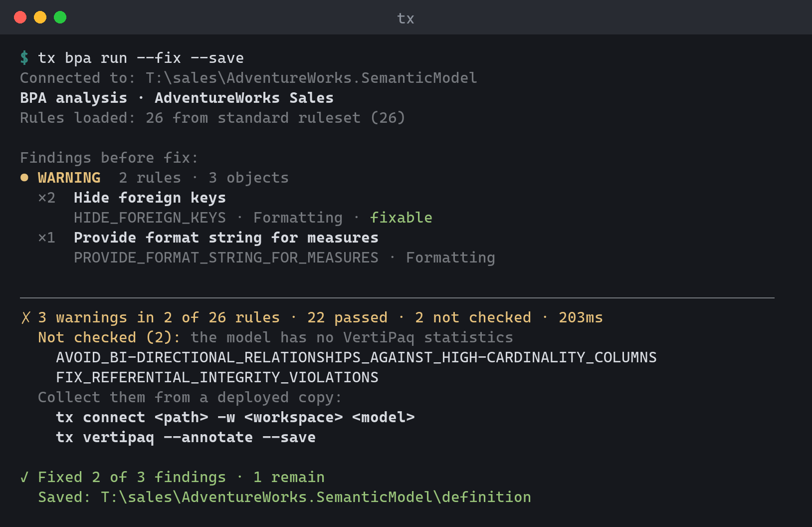The width and height of the screenshot is (812, 527).
Task: Click the '203ms' duration value
Action: point(581,317)
